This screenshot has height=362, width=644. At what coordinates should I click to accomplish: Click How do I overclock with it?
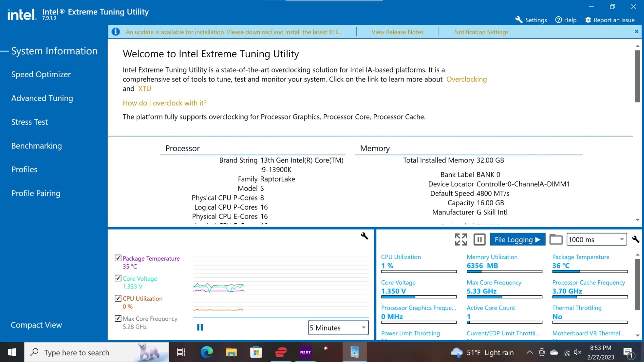[x=165, y=103]
